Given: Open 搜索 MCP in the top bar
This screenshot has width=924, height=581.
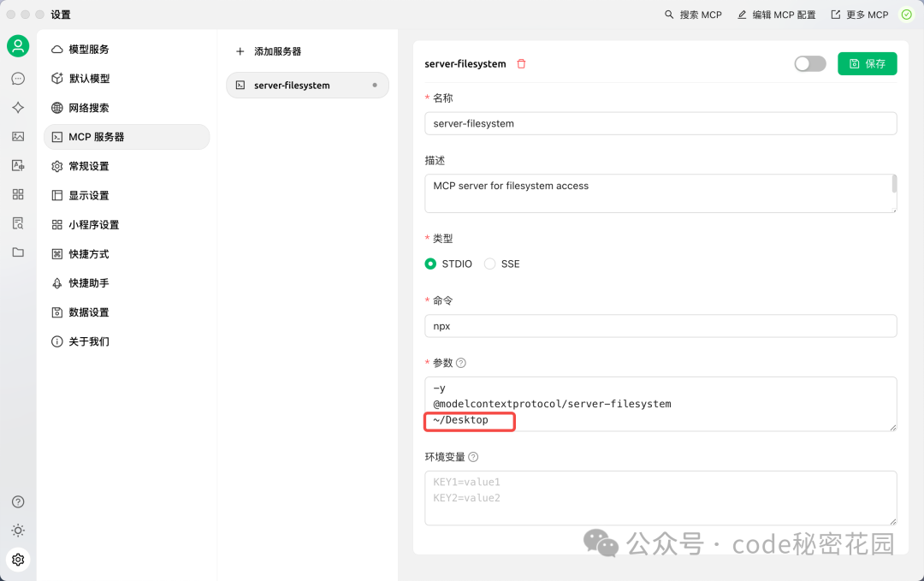Looking at the screenshot, I should pos(693,15).
